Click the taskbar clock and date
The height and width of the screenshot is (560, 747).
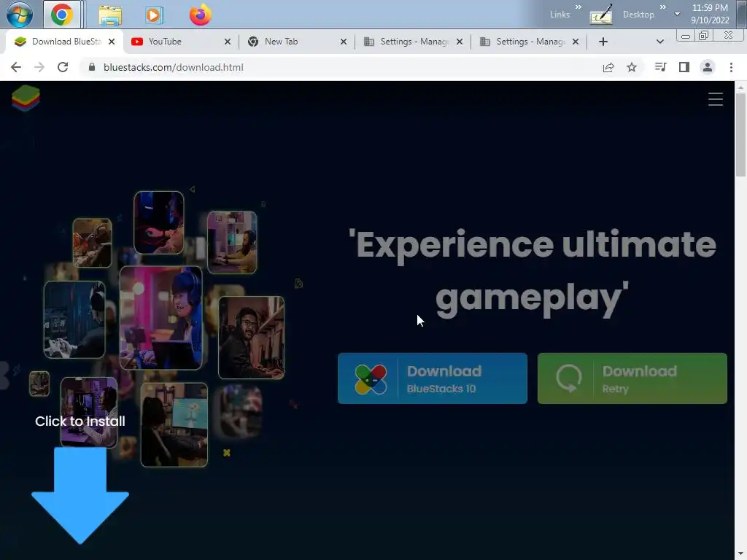(710, 14)
